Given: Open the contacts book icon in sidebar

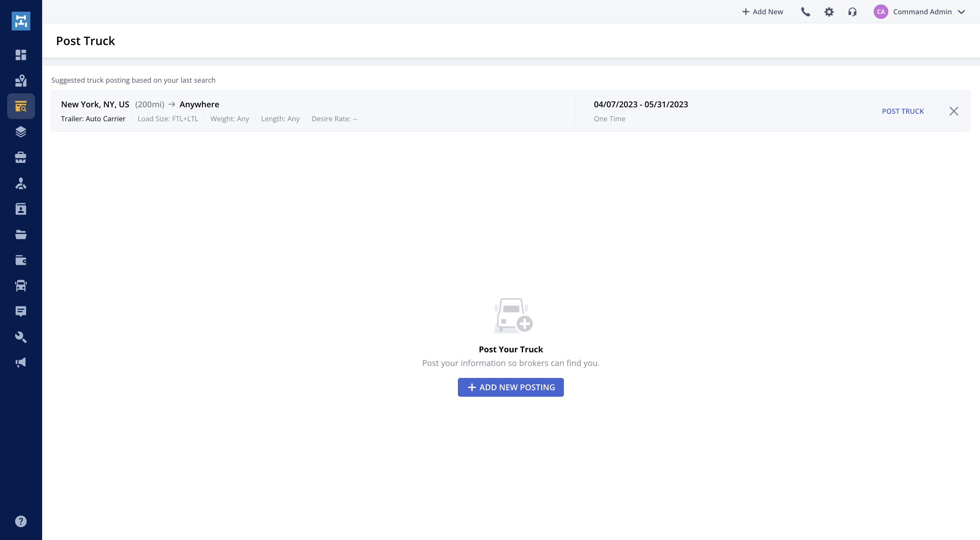Looking at the screenshot, I should (21, 209).
